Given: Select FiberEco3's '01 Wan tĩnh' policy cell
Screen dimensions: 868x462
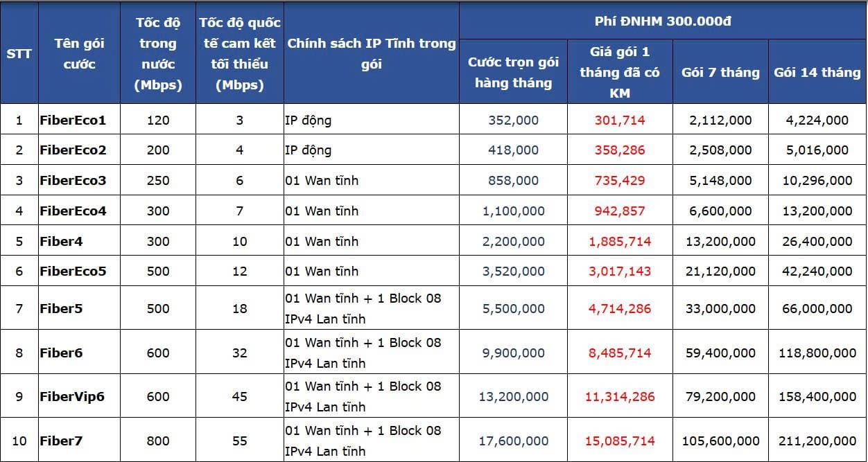Looking at the screenshot, I should (371, 180).
